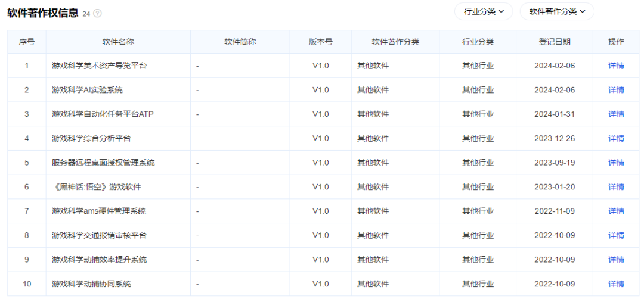Click the date 2023-01-20
644x299 pixels.
click(x=555, y=186)
